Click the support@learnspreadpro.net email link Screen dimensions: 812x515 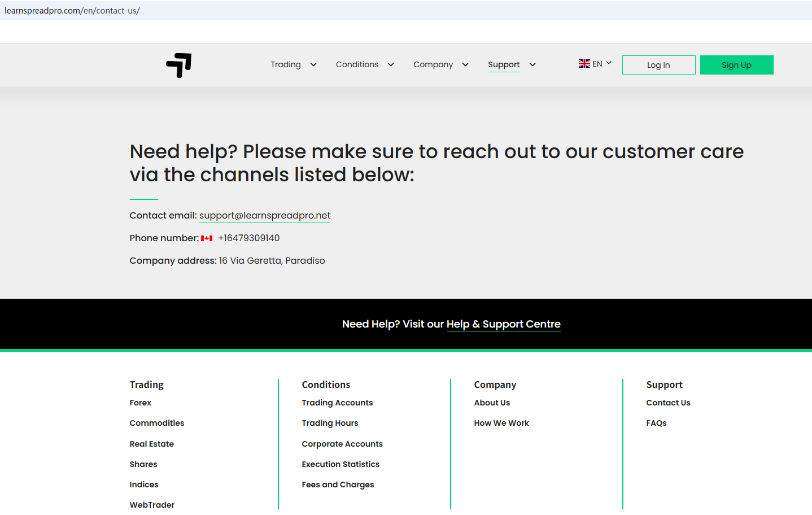pos(264,215)
